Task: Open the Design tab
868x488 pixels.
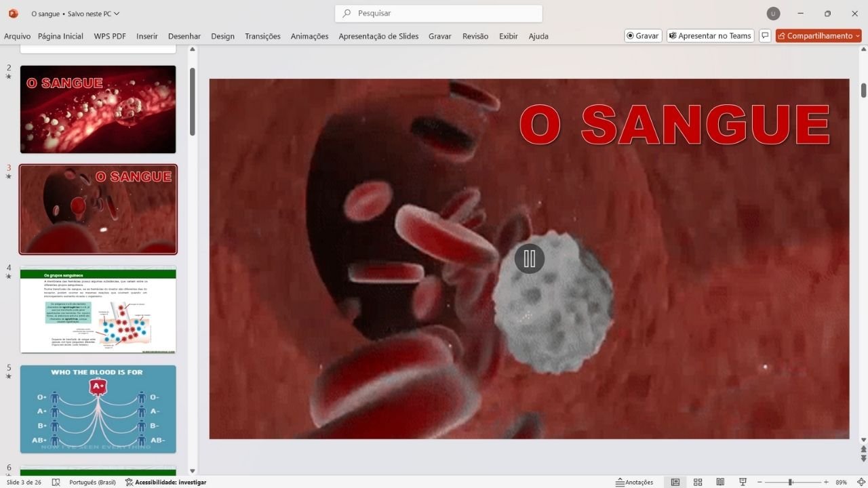Action: click(222, 36)
